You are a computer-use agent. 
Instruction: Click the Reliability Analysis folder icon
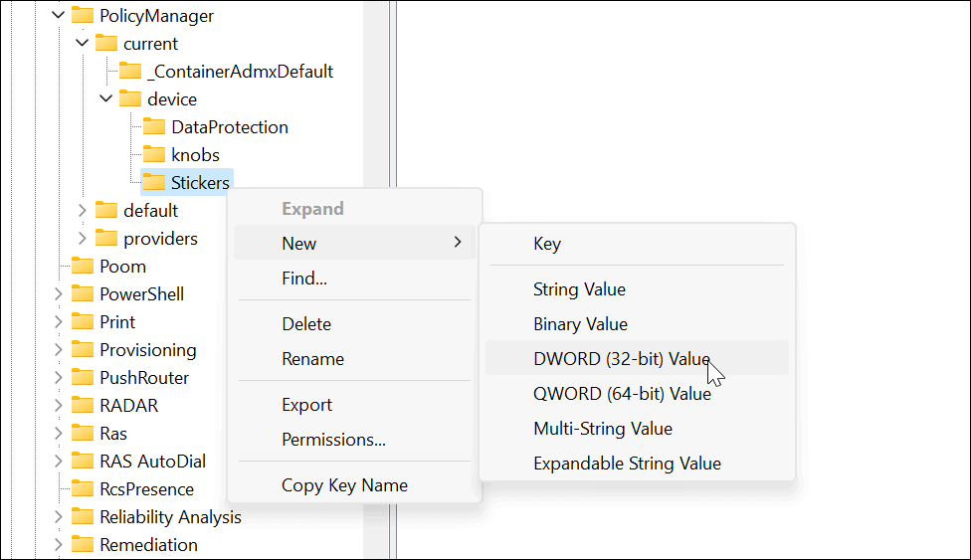(x=82, y=516)
